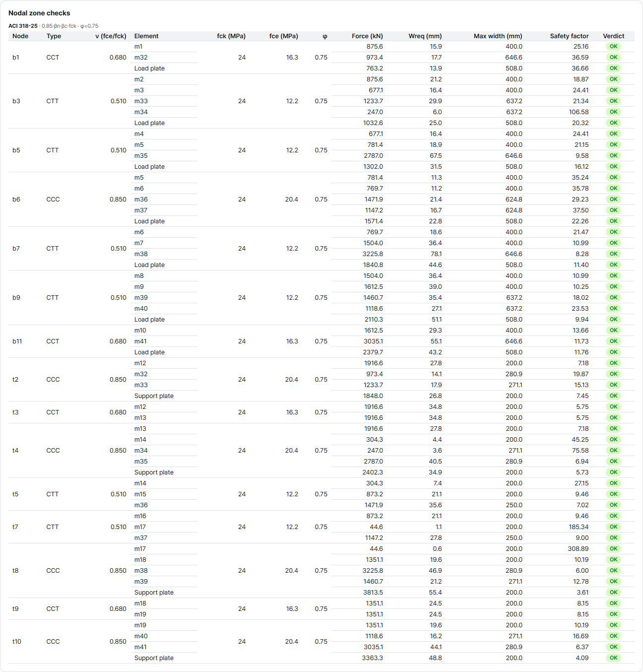Click element cell 'm7'
This screenshot has height=672, width=643.
(139, 243)
